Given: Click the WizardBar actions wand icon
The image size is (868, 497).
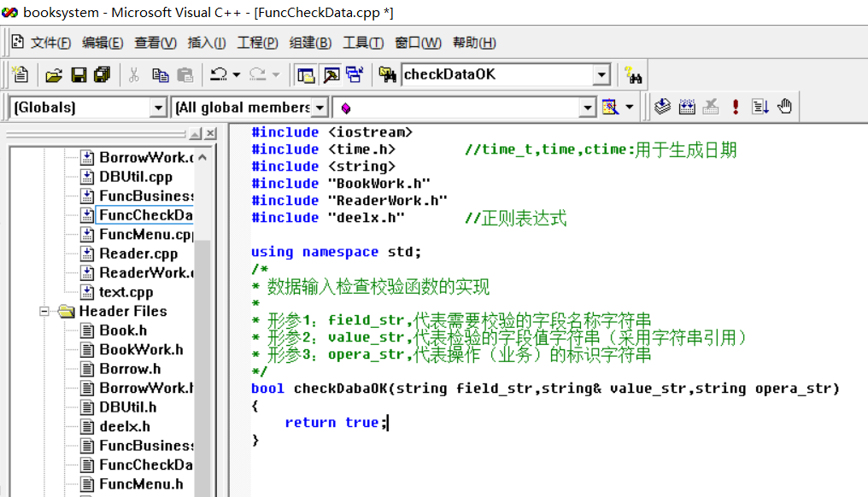Looking at the screenshot, I should click(610, 107).
